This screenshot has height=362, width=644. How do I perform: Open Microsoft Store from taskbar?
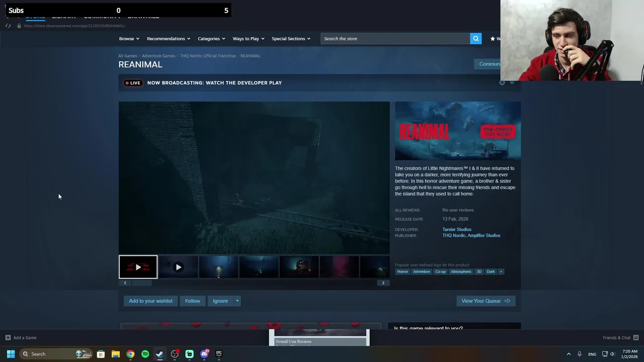(101, 354)
